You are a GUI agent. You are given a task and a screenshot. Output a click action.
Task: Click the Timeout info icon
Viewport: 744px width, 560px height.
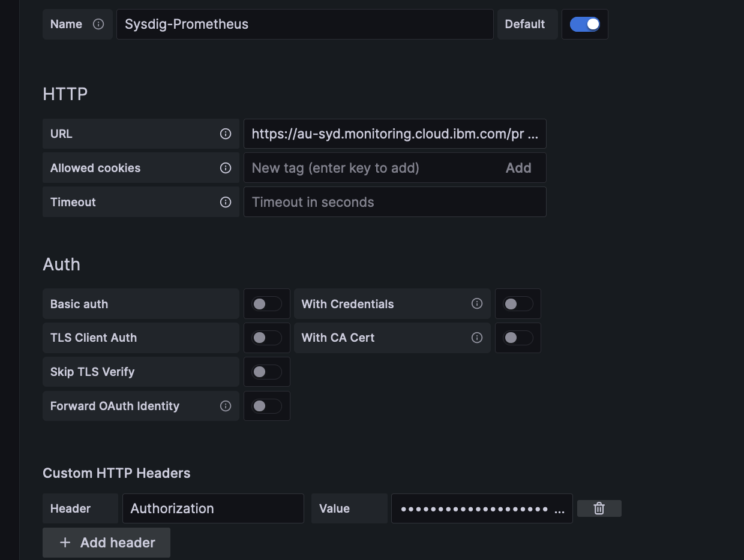click(226, 202)
